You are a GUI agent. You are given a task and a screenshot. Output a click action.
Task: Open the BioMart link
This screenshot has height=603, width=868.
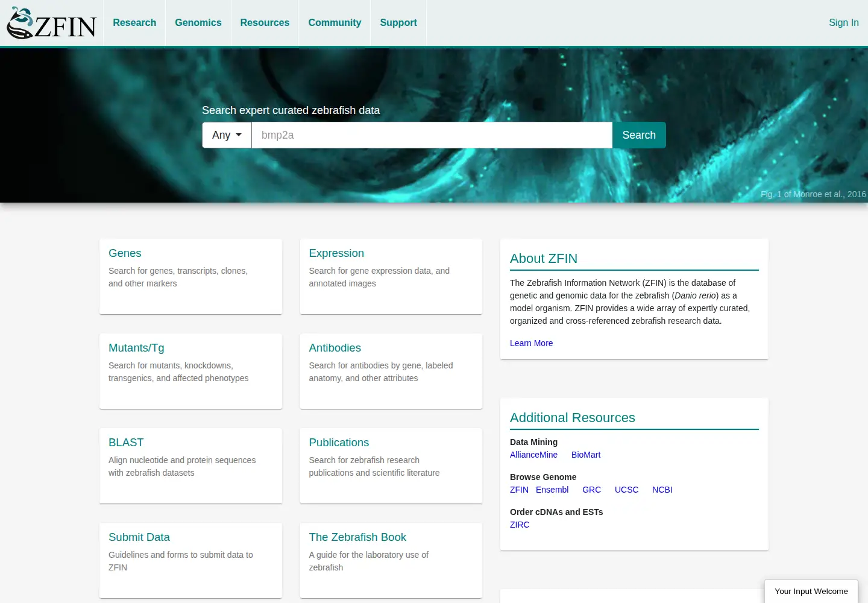tap(586, 455)
